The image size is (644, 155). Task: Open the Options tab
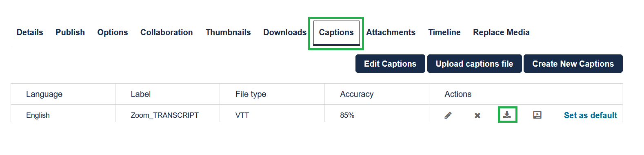(113, 32)
